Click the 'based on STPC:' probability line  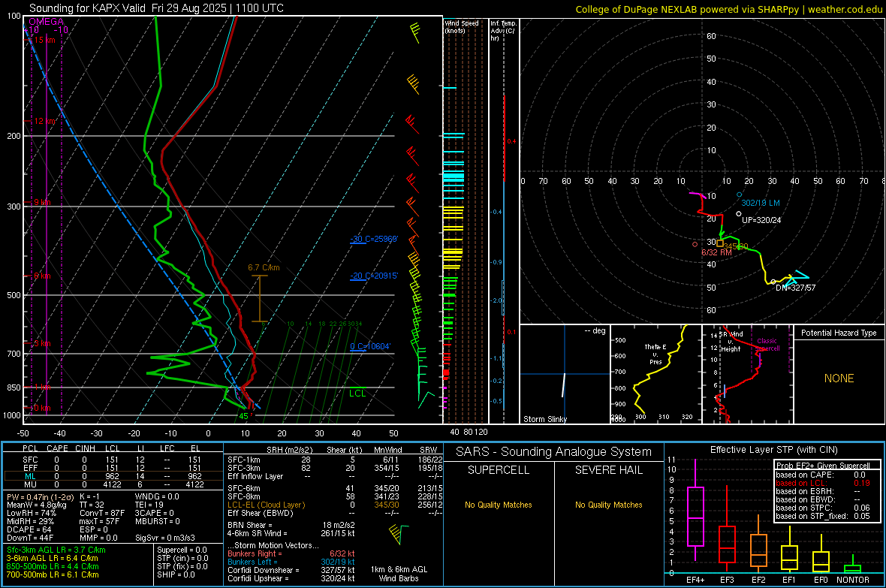pos(823,508)
